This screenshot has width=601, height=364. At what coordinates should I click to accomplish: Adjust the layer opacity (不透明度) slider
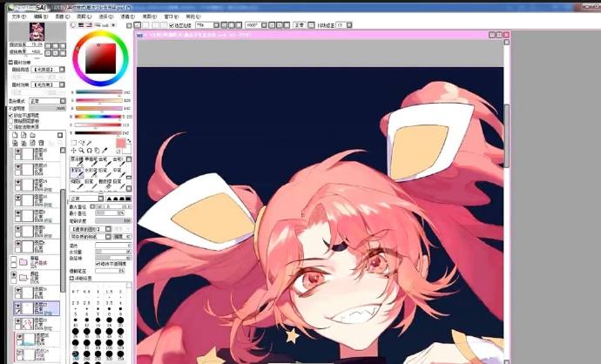coord(48,109)
